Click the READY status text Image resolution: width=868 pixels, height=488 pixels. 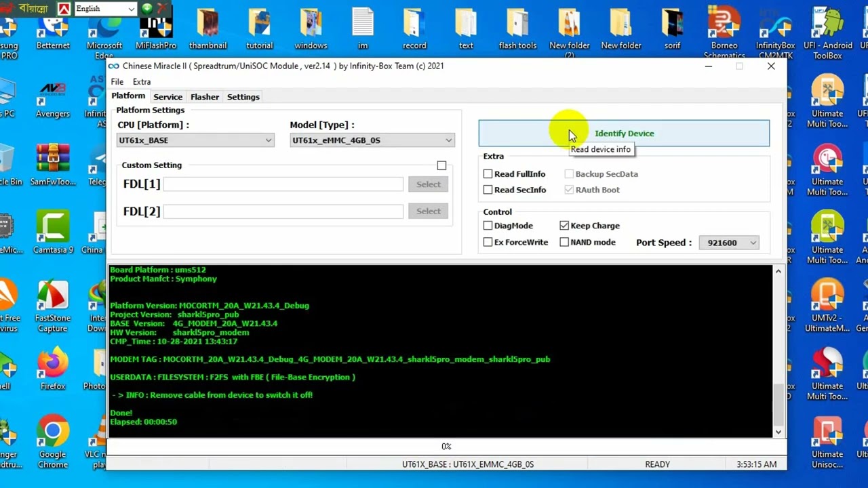[x=657, y=464]
